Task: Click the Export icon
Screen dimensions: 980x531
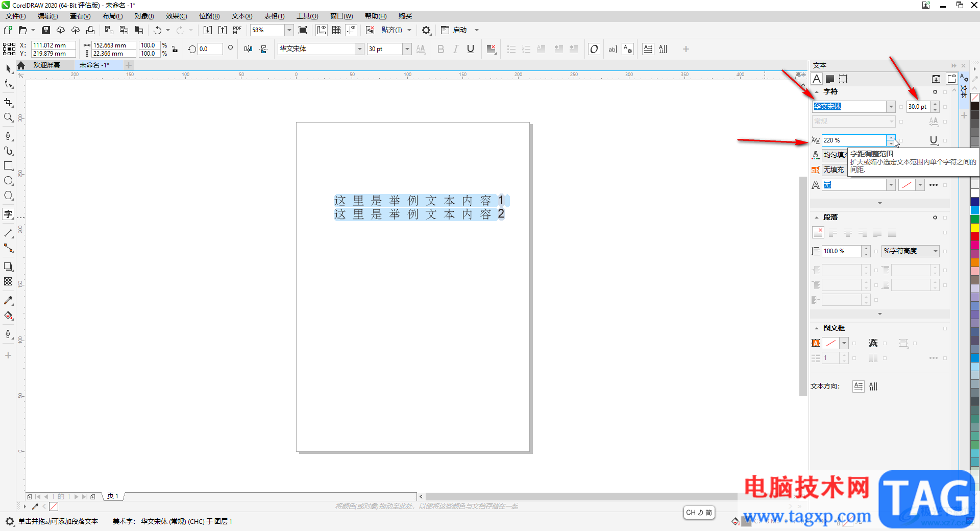Action: tap(223, 30)
